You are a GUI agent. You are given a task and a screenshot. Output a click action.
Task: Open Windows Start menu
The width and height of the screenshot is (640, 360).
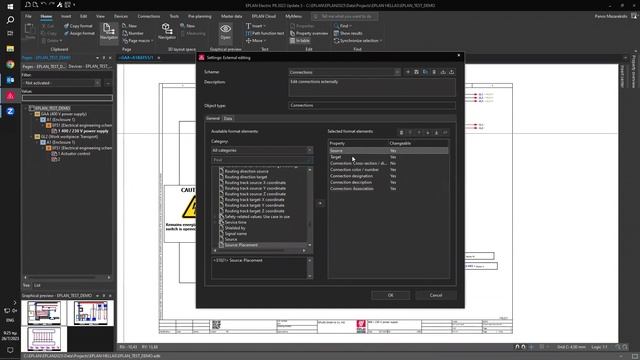coord(10,7)
